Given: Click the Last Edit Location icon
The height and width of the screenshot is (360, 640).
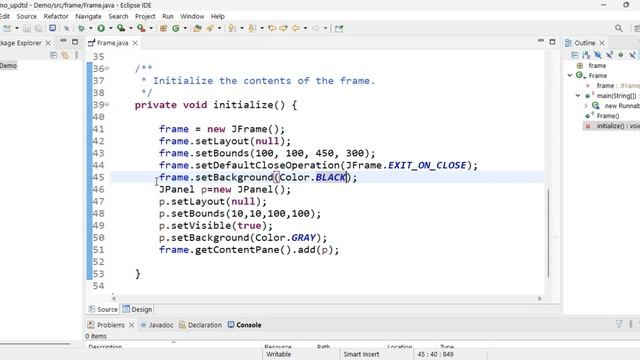Looking at the screenshot, I should click(x=272, y=28).
